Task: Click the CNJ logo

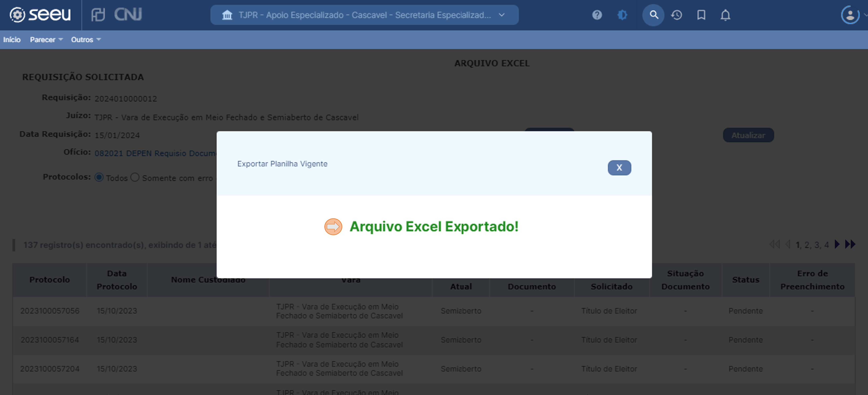Action: point(128,14)
